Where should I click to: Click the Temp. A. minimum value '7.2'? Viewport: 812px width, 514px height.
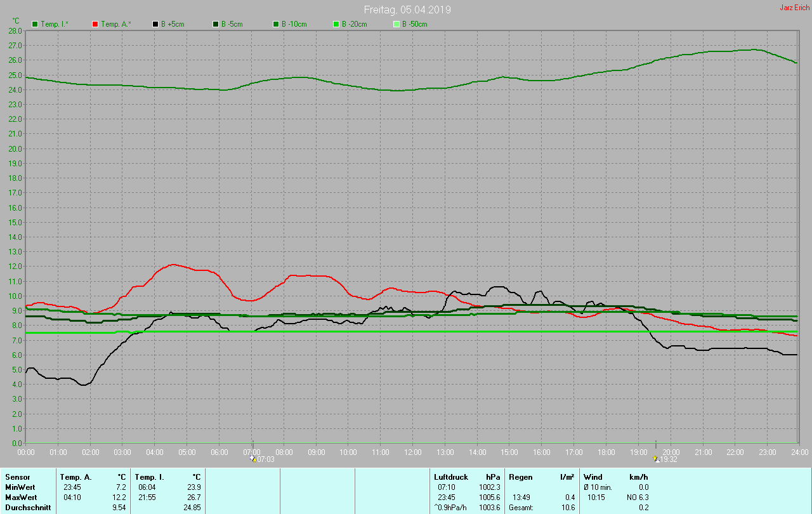coord(121,487)
